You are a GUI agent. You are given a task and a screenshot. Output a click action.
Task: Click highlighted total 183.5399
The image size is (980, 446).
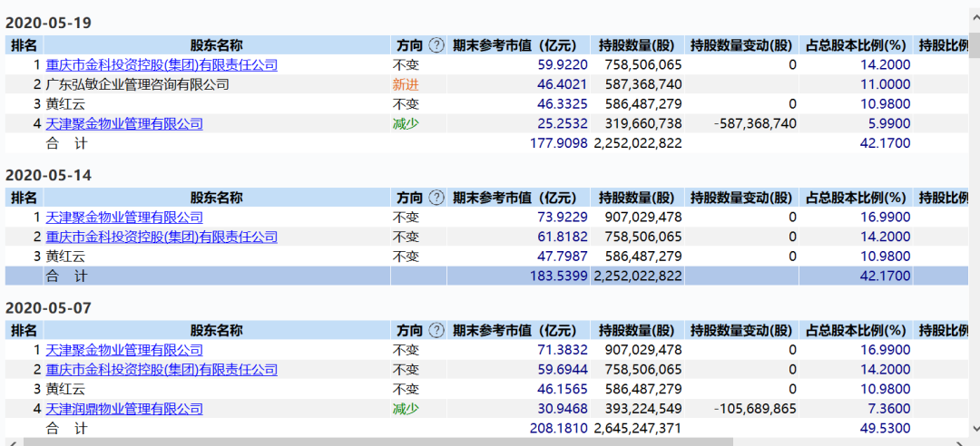pos(559,276)
